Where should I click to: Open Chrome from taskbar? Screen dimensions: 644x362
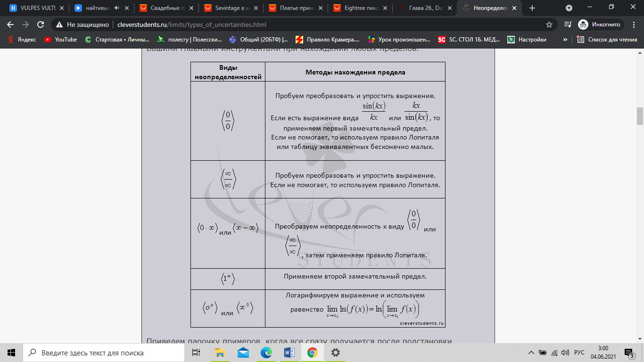(x=312, y=353)
